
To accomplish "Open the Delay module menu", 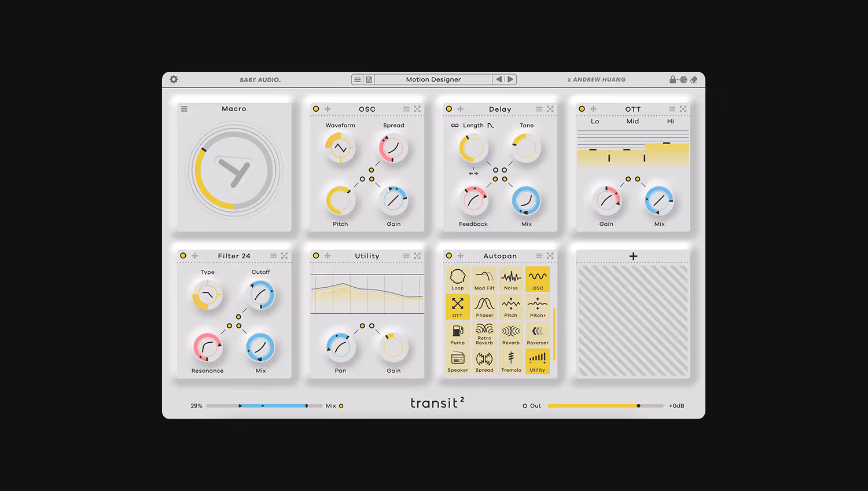I will pyautogui.click(x=539, y=109).
